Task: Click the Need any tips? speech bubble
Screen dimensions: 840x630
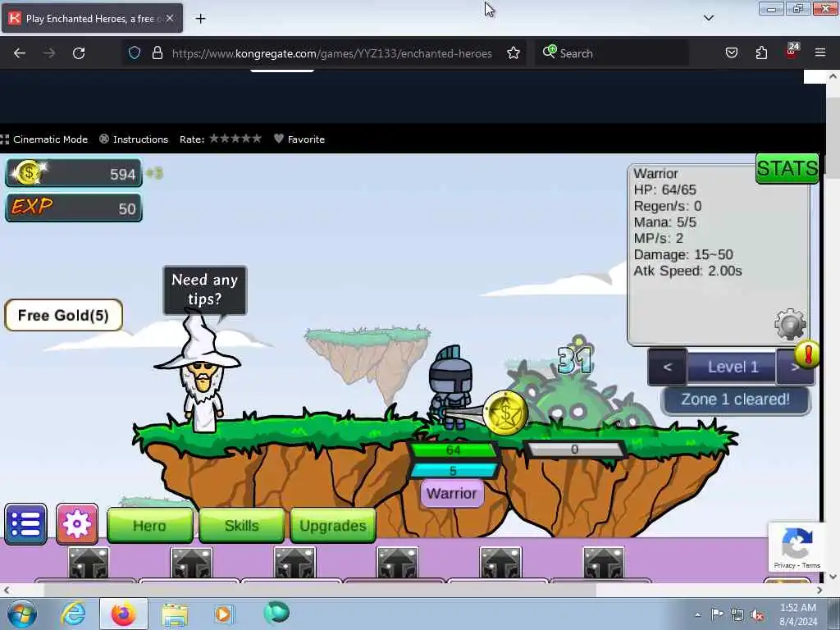Action: pos(204,290)
